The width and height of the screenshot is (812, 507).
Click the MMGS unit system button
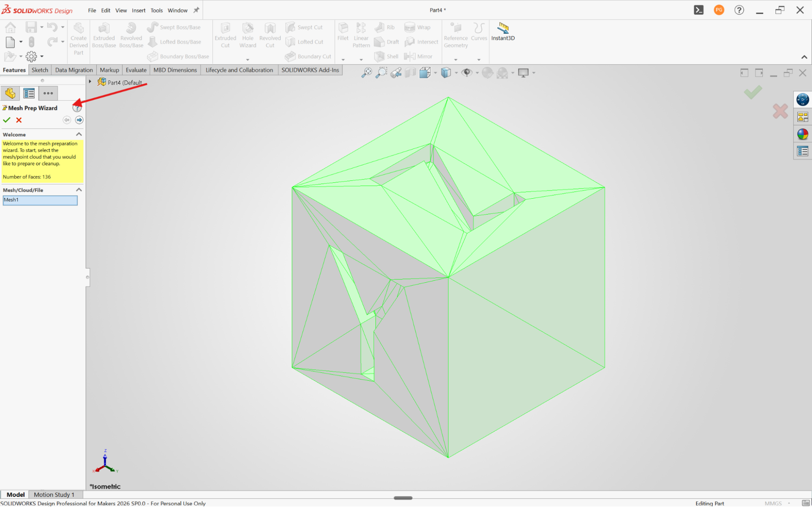(773, 503)
